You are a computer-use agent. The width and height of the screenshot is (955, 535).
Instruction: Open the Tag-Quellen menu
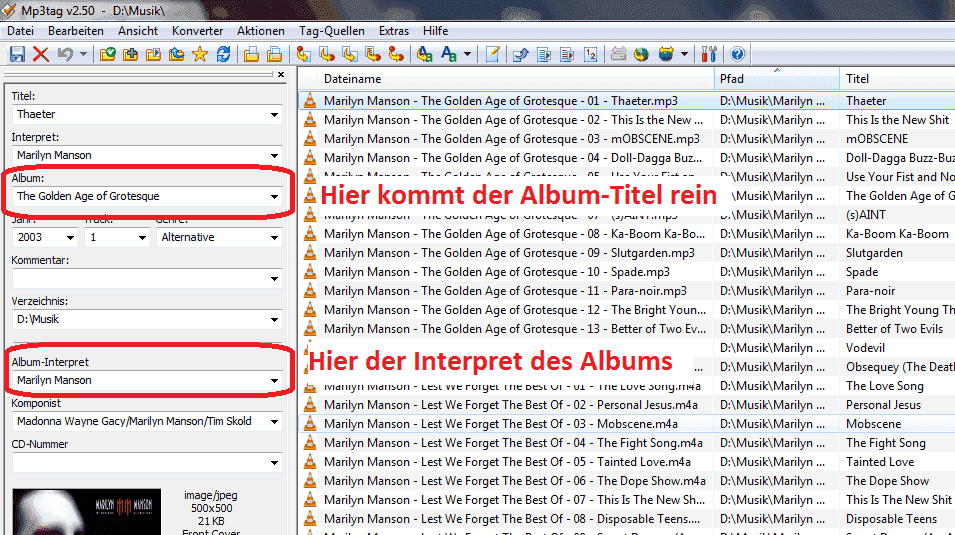[x=331, y=30]
